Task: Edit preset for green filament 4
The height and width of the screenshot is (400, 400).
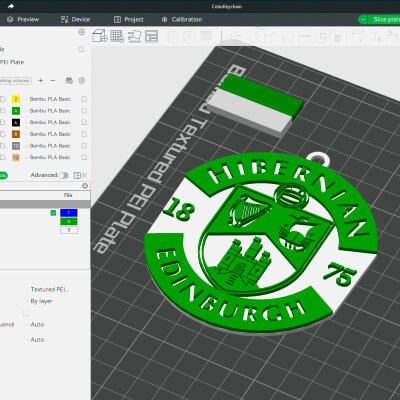Action: coord(84,111)
